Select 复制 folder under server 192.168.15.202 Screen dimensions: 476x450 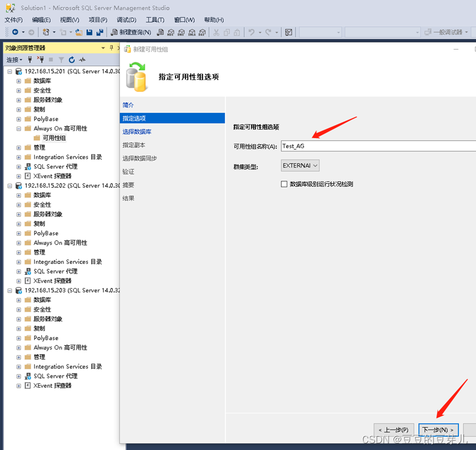(x=39, y=224)
